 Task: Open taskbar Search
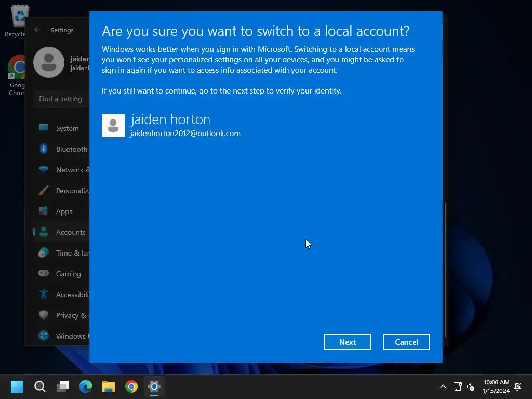point(39,387)
